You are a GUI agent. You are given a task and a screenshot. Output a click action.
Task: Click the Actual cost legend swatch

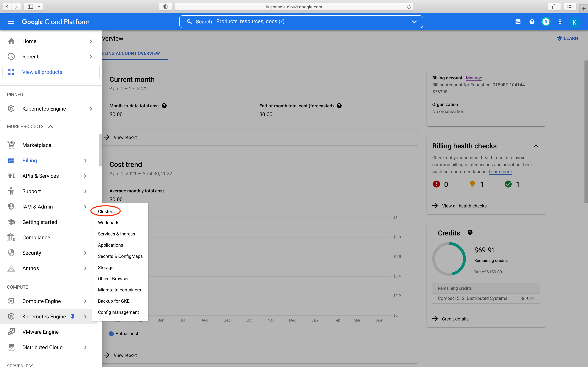click(111, 334)
